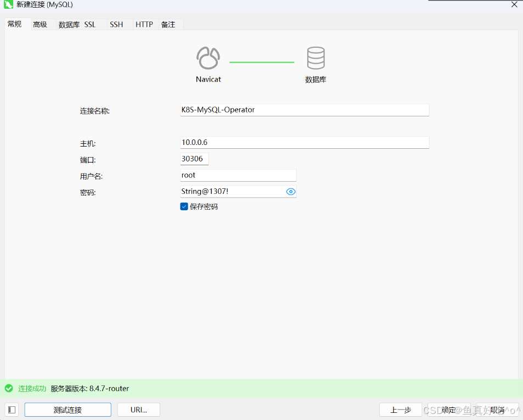
Task: Click the 主机 field showing 10.0.0.6
Action: pos(304,143)
